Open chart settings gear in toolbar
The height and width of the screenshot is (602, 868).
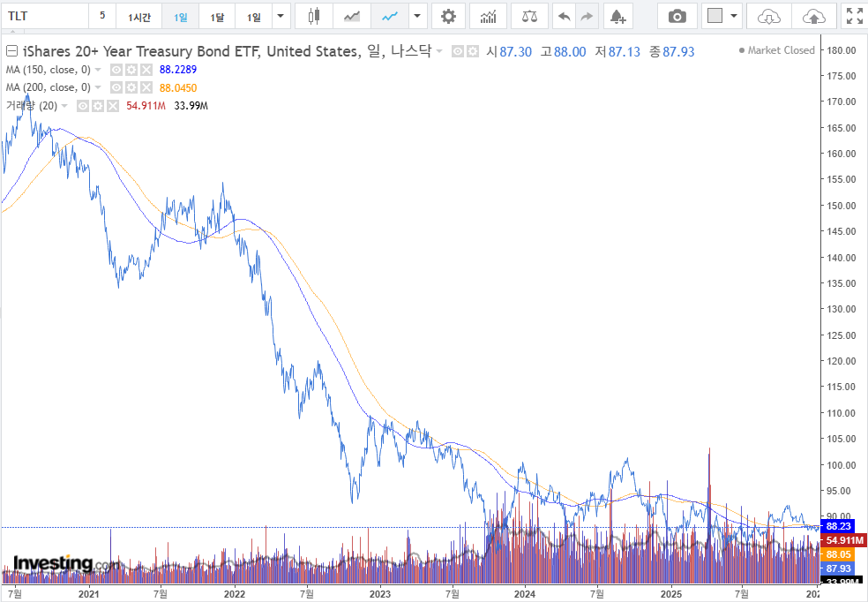pyautogui.click(x=448, y=16)
